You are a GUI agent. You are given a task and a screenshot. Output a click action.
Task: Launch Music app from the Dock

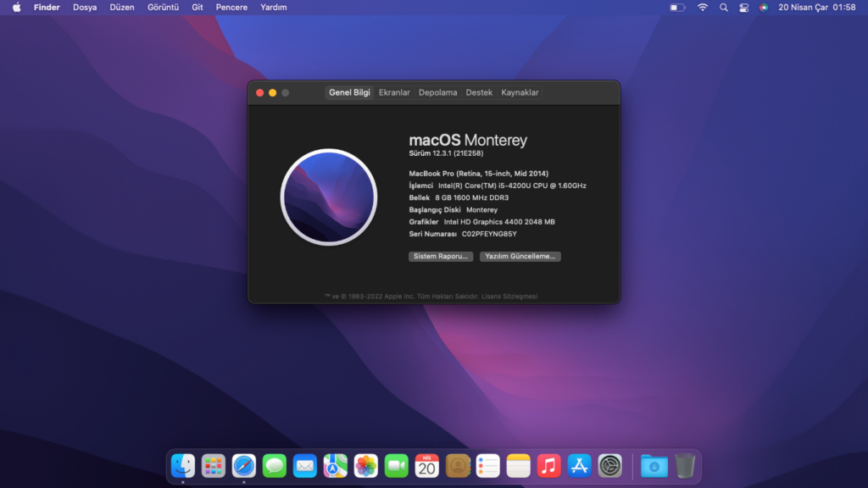(548, 466)
